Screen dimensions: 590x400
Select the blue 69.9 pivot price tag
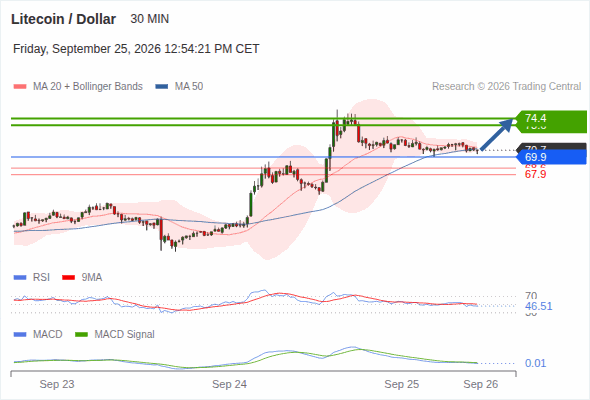pos(551,157)
